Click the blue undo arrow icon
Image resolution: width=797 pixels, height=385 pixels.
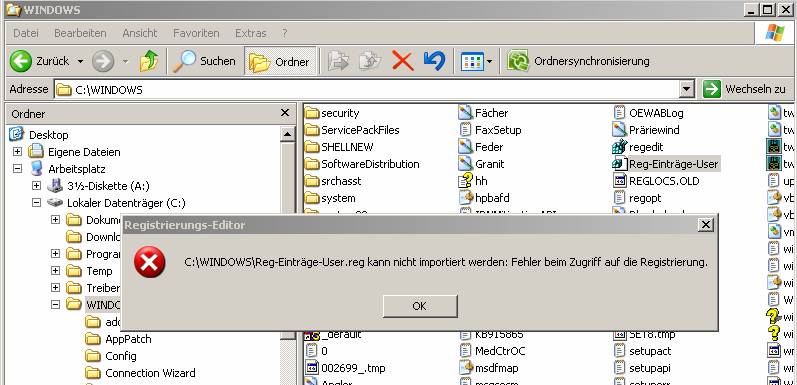[x=434, y=62]
